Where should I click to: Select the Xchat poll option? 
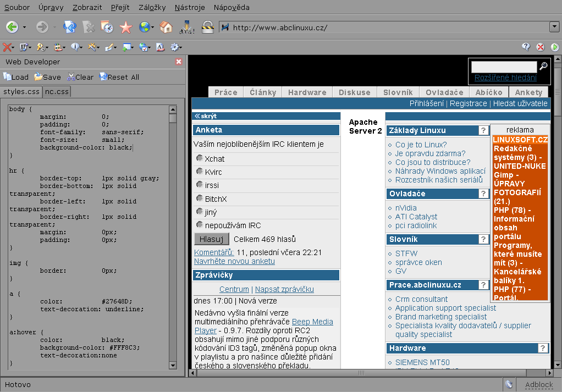[199, 158]
